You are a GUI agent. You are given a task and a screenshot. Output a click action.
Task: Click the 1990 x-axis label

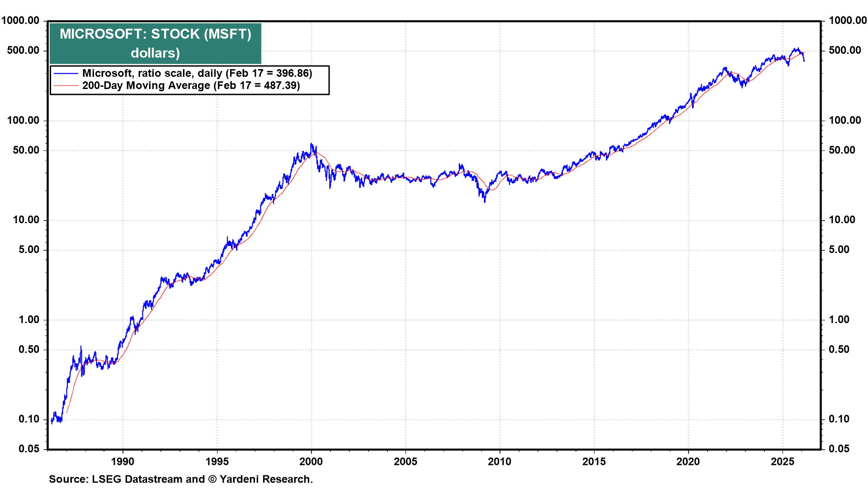tap(123, 461)
